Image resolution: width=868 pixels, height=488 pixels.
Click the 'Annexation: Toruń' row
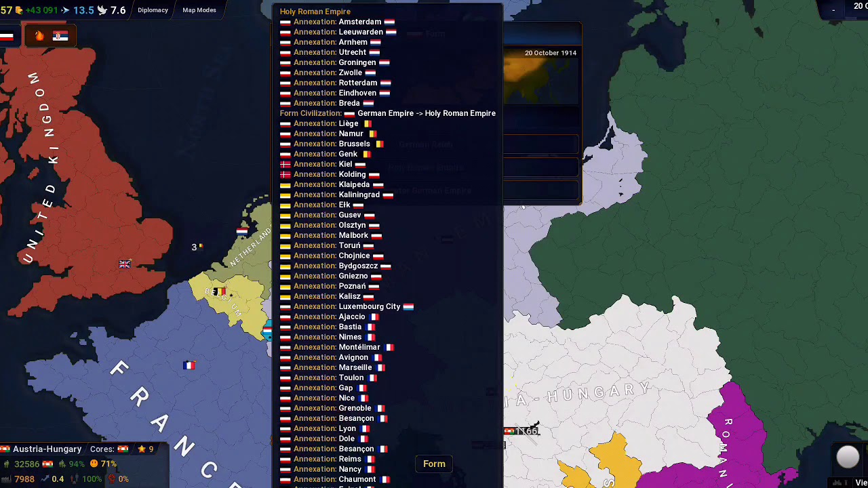pos(327,245)
